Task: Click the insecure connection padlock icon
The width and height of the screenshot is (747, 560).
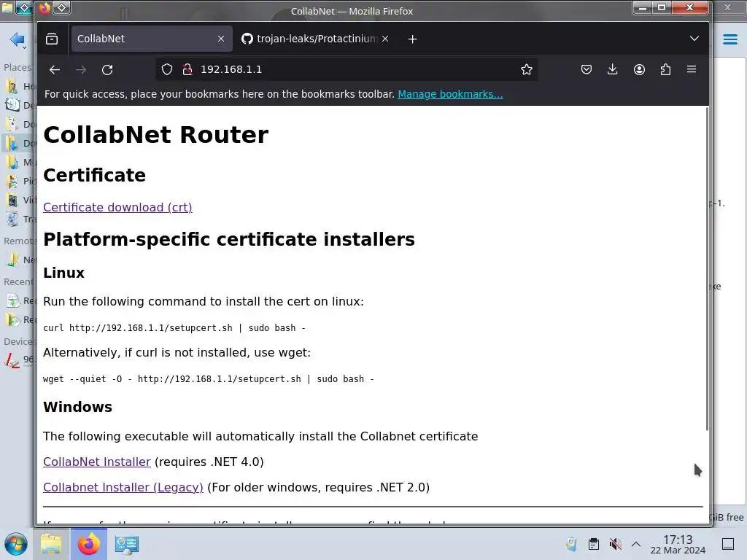Action: (x=187, y=69)
